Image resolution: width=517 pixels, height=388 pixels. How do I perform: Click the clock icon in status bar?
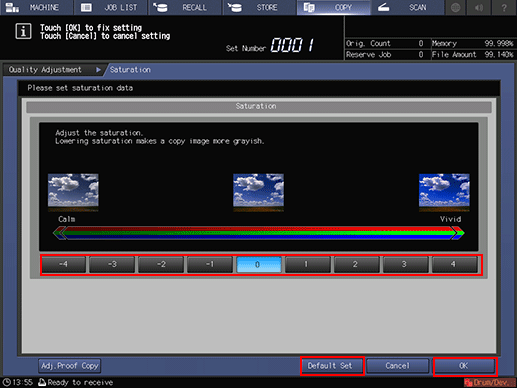coord(7,382)
